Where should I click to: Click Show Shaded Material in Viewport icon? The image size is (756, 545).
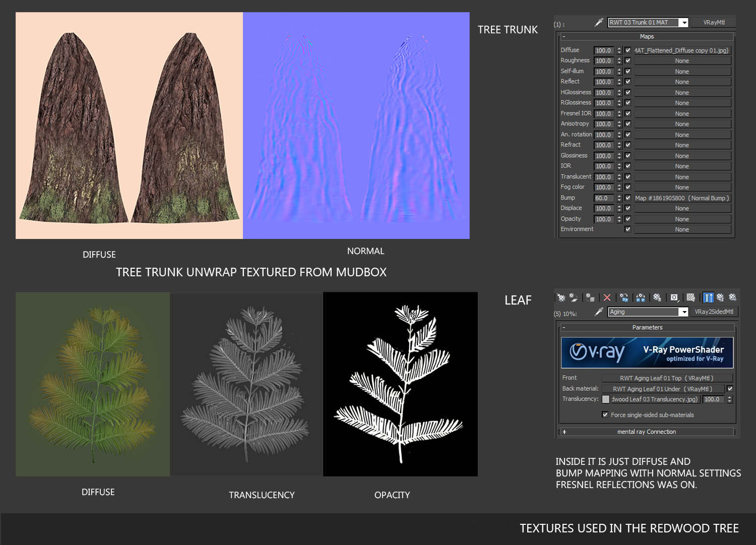click(x=691, y=297)
